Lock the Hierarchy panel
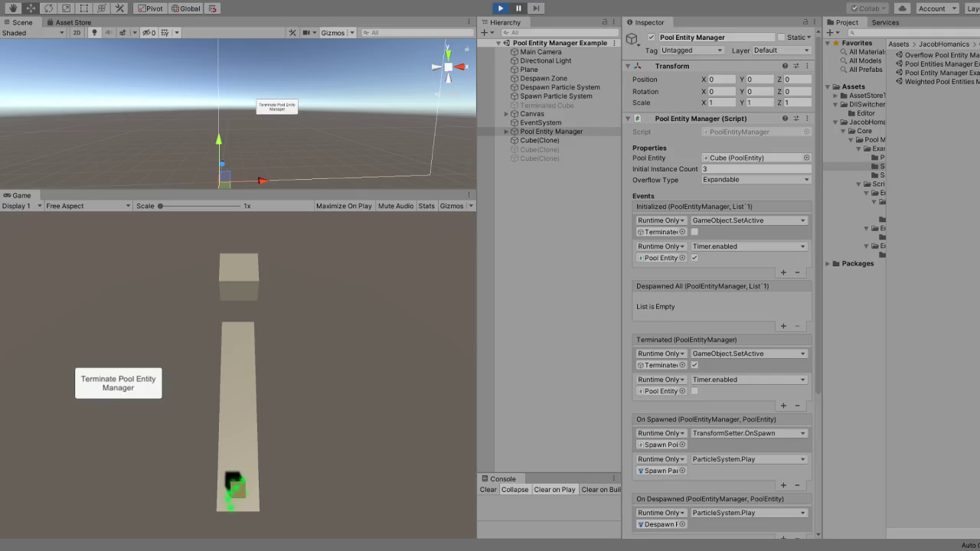The height and width of the screenshot is (551, 980). coord(605,22)
